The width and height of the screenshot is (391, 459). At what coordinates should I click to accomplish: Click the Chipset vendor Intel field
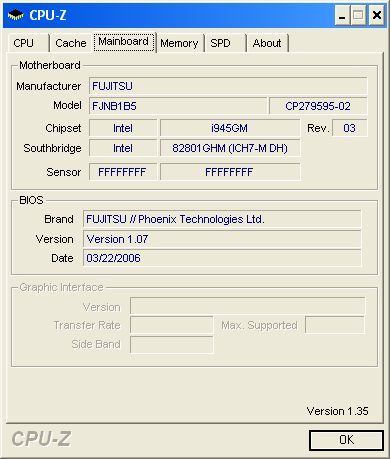123,128
